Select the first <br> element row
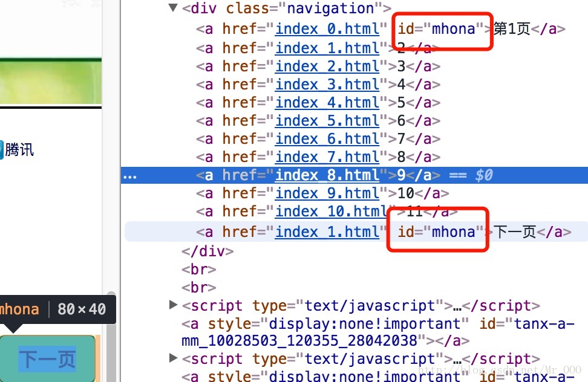This screenshot has height=382, width=588. 199,269
